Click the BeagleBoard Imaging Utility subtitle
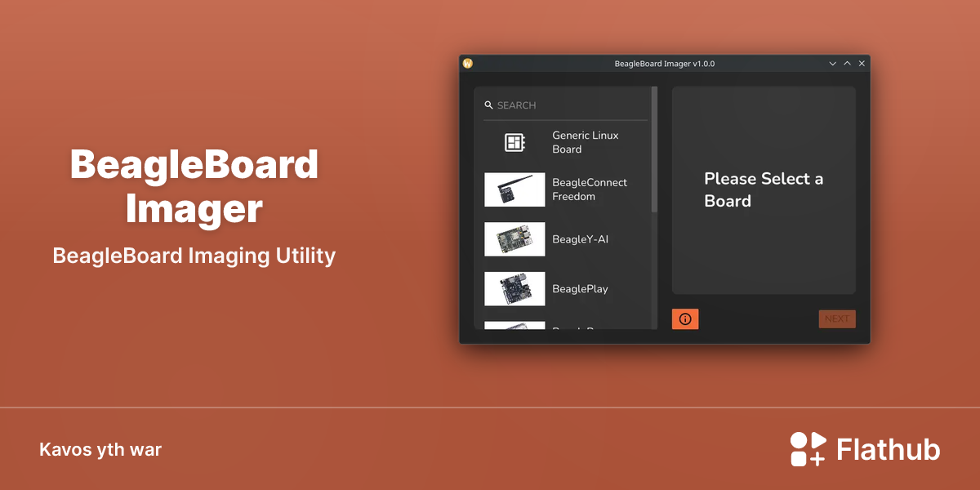980x490 pixels. tap(194, 256)
